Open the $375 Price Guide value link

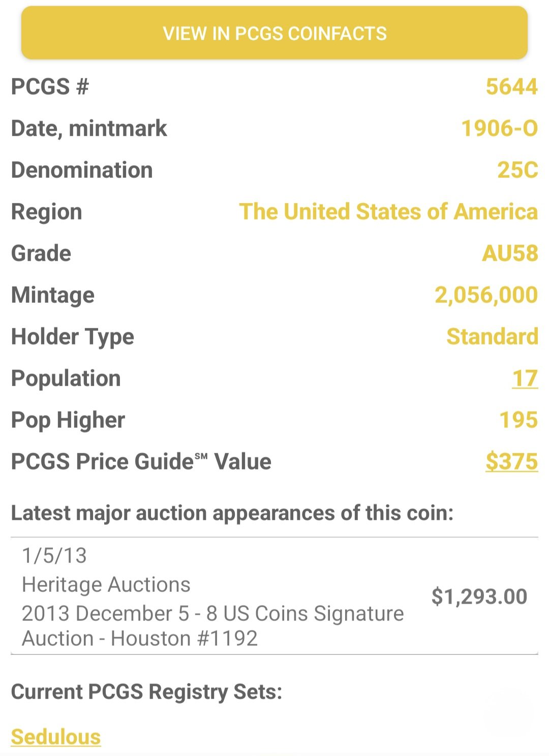(x=511, y=462)
